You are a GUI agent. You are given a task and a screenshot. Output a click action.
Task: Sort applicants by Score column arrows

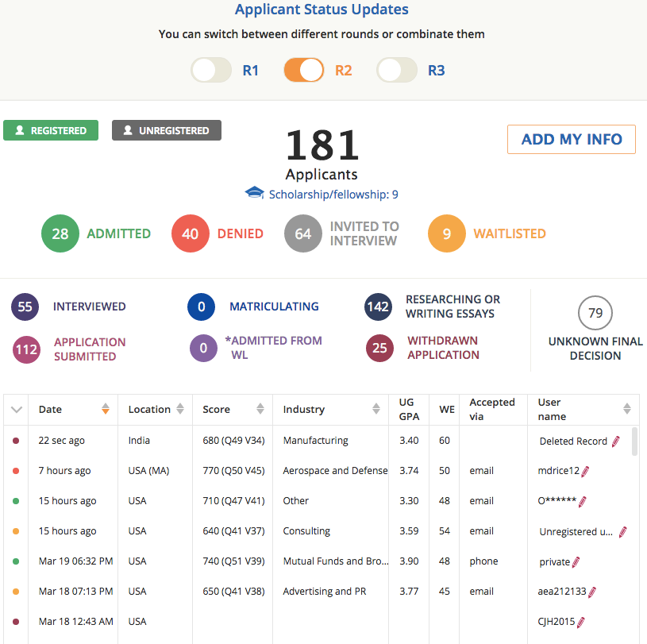coord(260,410)
